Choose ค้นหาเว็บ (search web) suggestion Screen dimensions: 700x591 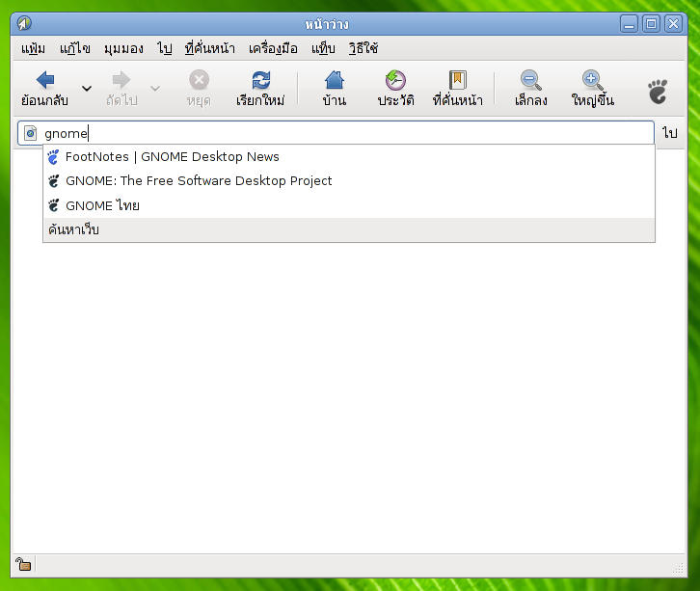[x=349, y=229]
